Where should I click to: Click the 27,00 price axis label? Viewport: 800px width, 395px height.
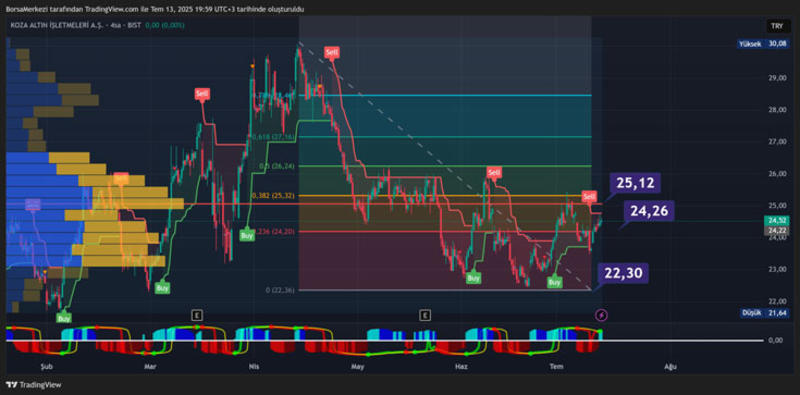(x=778, y=141)
